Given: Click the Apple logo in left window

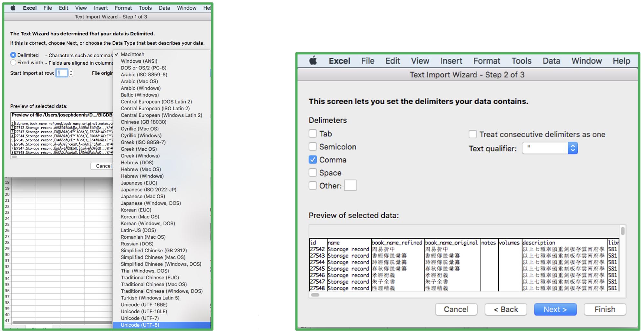Looking at the screenshot, I should coord(13,8).
